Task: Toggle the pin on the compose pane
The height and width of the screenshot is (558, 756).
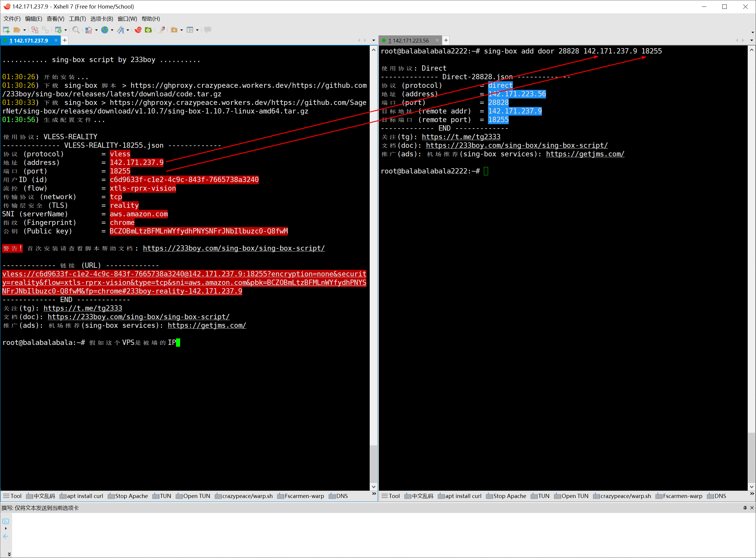Action: click(745, 508)
